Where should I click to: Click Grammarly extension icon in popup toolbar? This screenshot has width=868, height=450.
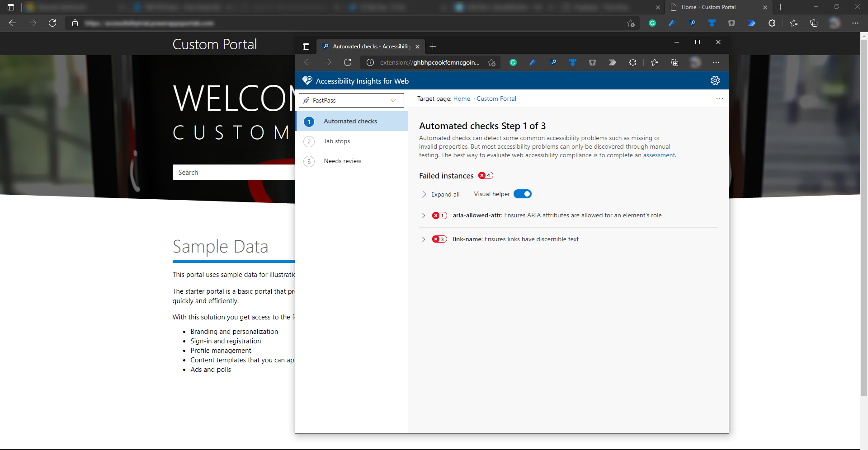click(513, 62)
